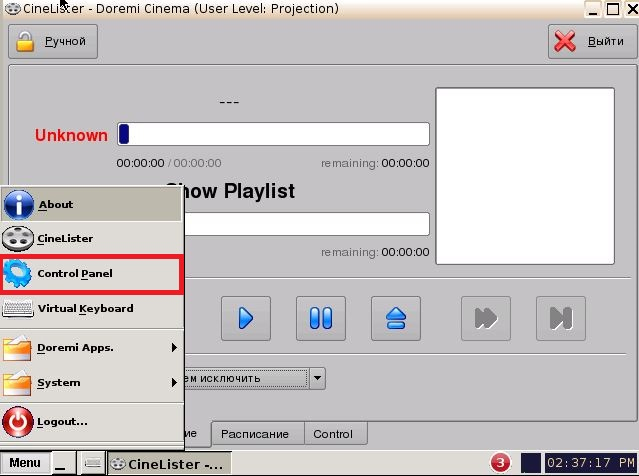Click the Doremi Apps. folder icon
639x476 pixels.
(17, 348)
